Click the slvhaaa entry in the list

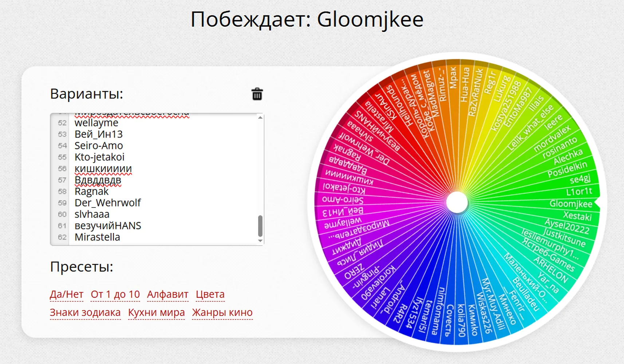point(92,214)
